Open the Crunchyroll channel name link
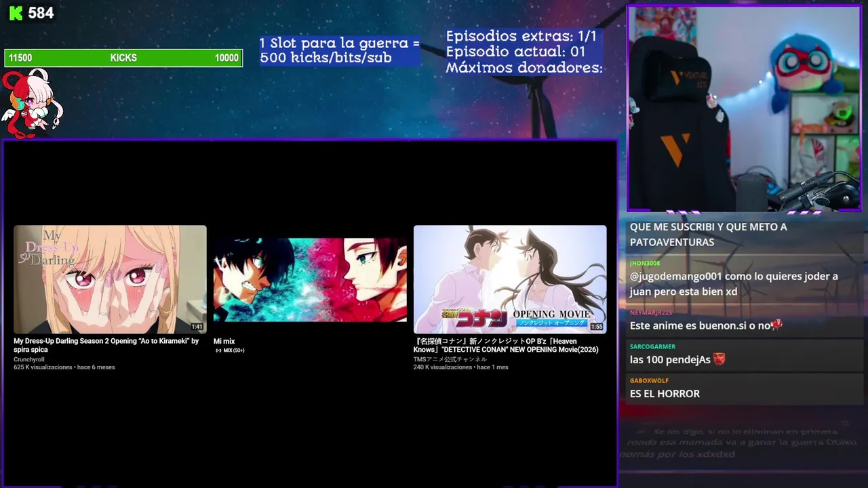 pos(29,360)
